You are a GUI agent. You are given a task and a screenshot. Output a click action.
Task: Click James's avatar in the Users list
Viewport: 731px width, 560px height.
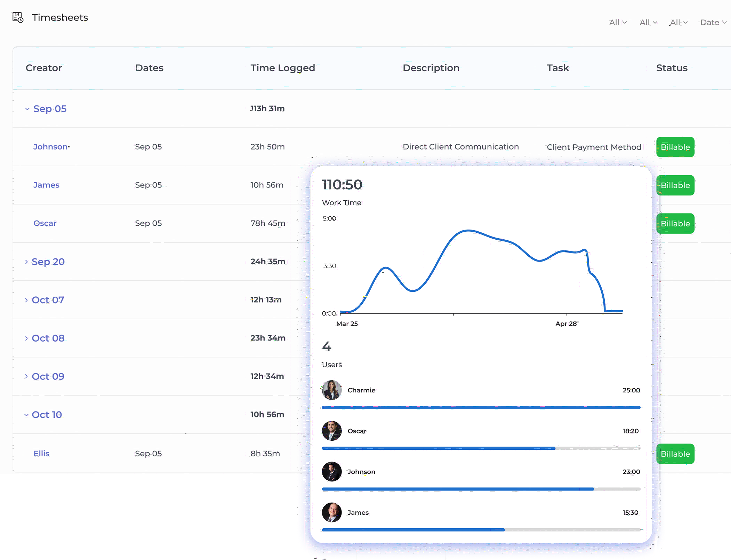click(331, 512)
